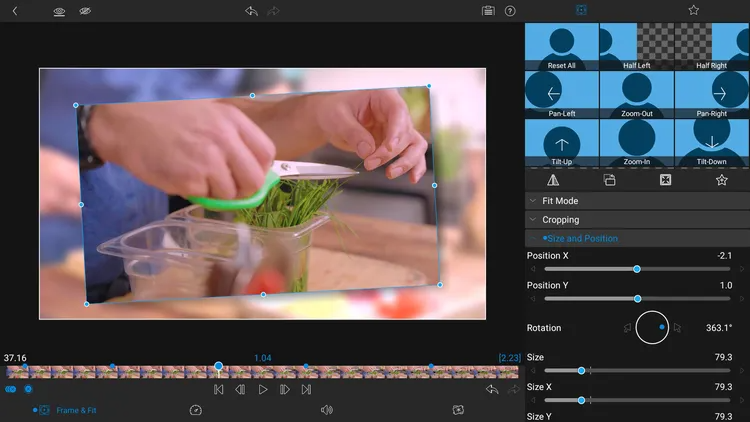Screen dimensions: 750x422
Task: Open the speedometer speed editor icon
Action: pos(196,410)
